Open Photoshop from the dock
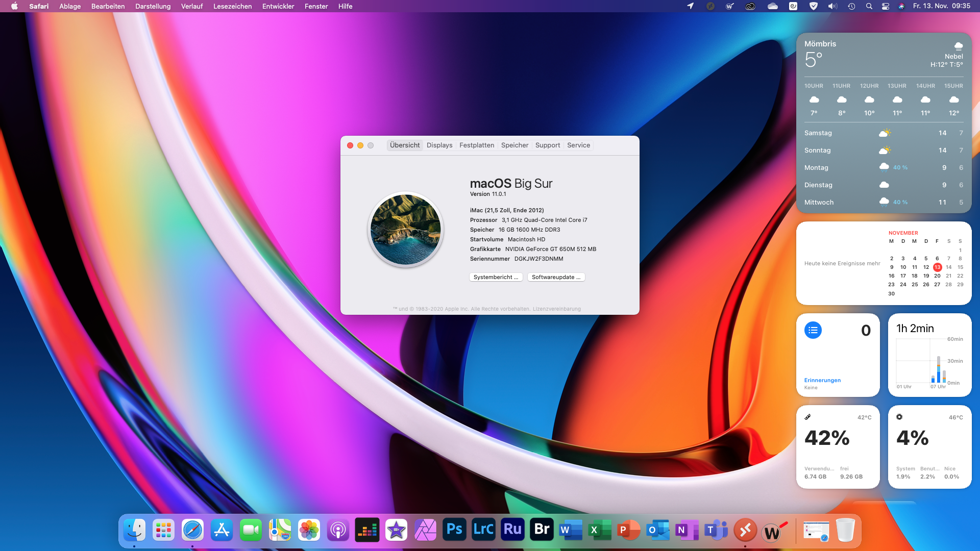 pos(454,530)
